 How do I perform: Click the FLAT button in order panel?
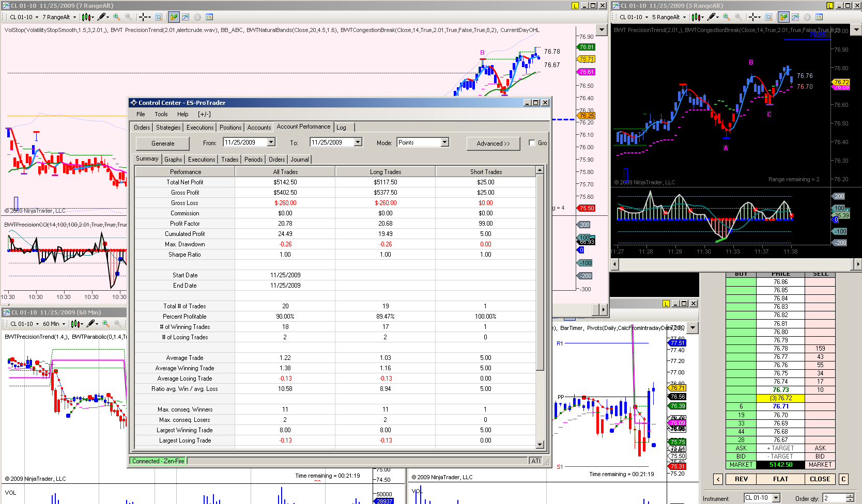[x=780, y=479]
